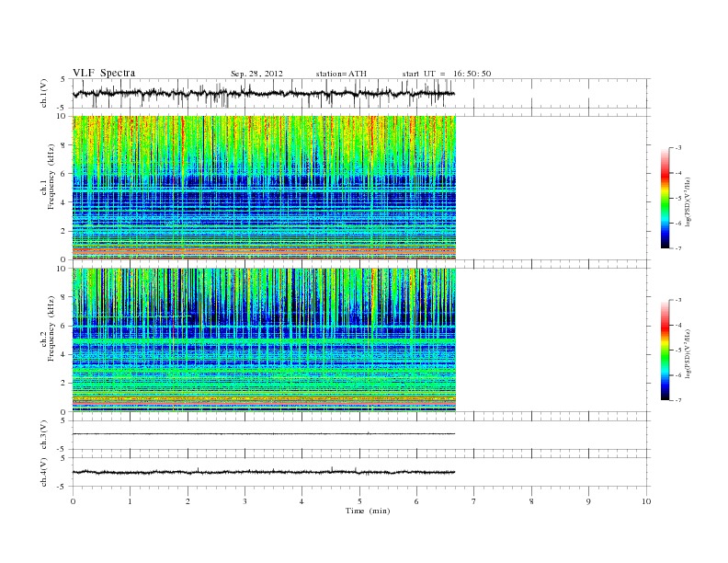Click the "3" tick on the Time axis
The image size is (728, 563).
tap(245, 501)
